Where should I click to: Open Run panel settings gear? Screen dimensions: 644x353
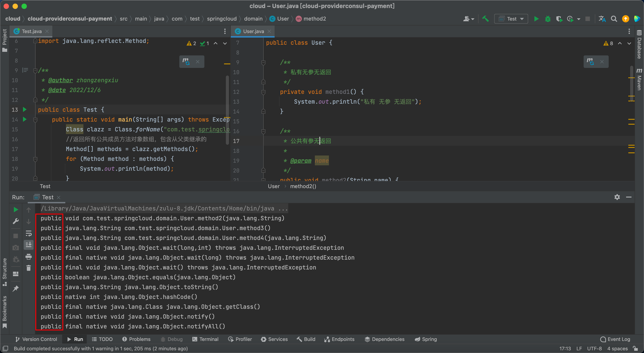(617, 197)
